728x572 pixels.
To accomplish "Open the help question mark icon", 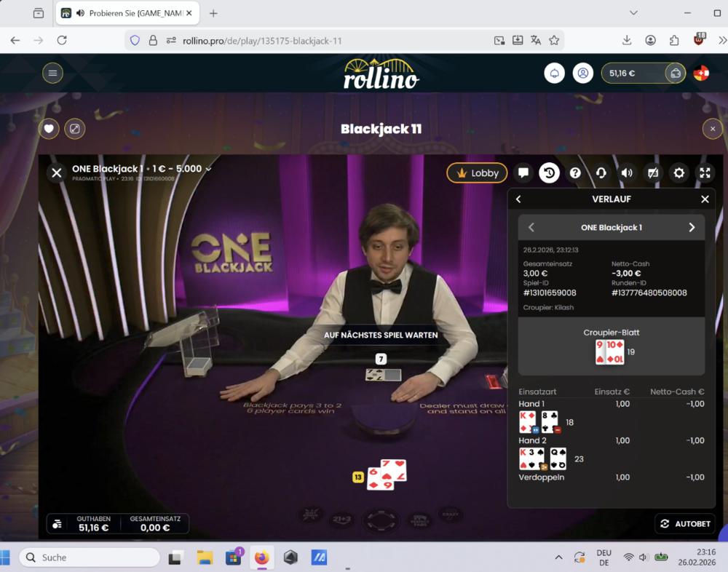I will (575, 172).
